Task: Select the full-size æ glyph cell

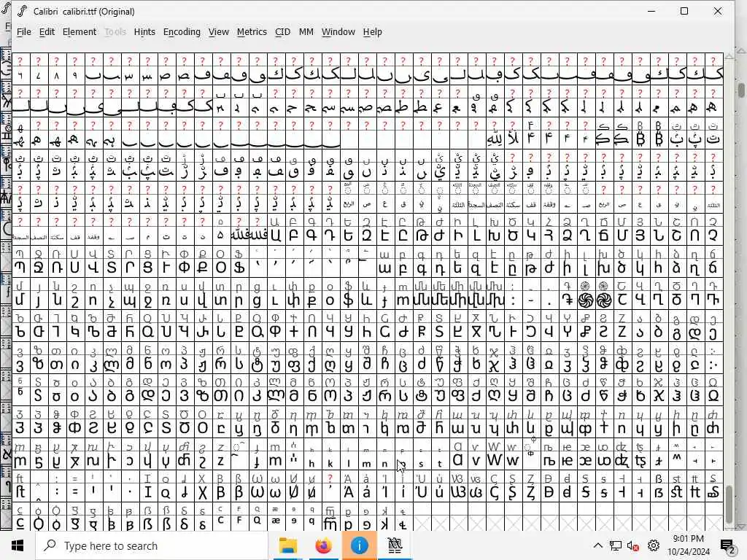Action: tap(585, 461)
